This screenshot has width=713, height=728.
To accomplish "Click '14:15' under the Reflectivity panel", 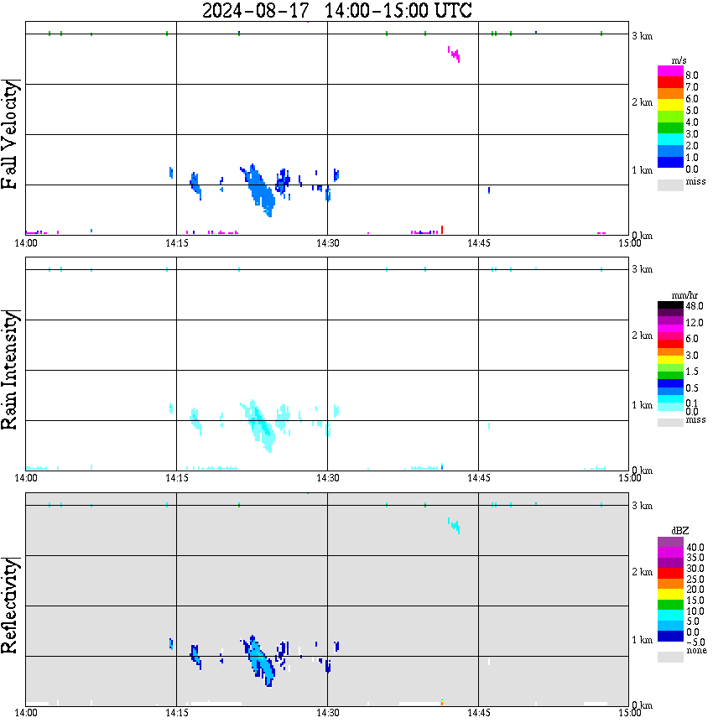I will pos(177,713).
